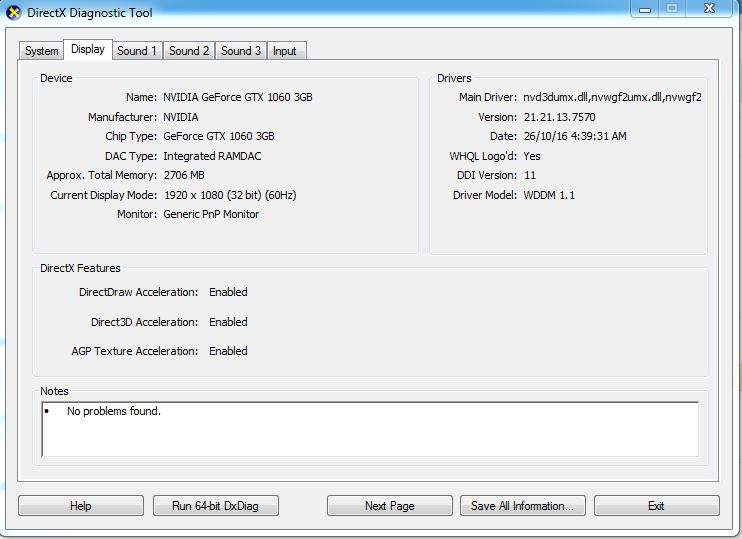The height and width of the screenshot is (539, 742).
Task: Click Chip Type value 'GeForce GTX 1060 3GB'
Action: coord(219,136)
